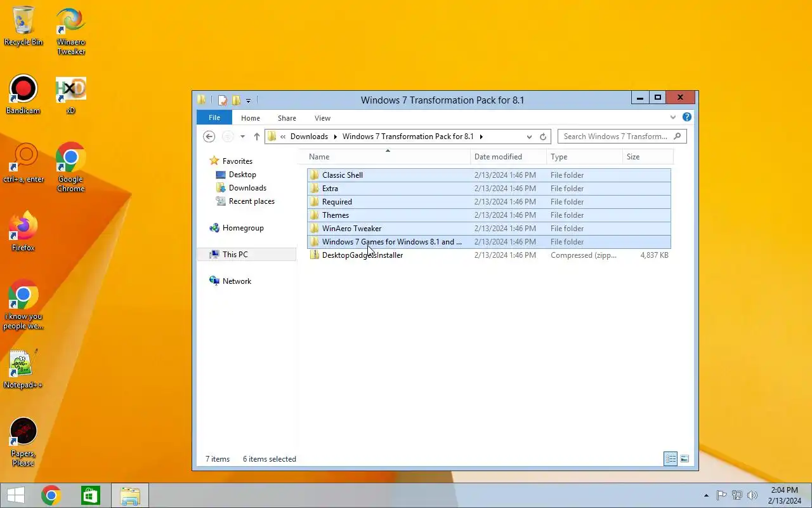Click the DesktopGadgetsInstaller zip icon
This screenshot has height=508, width=812.
pyautogui.click(x=314, y=255)
